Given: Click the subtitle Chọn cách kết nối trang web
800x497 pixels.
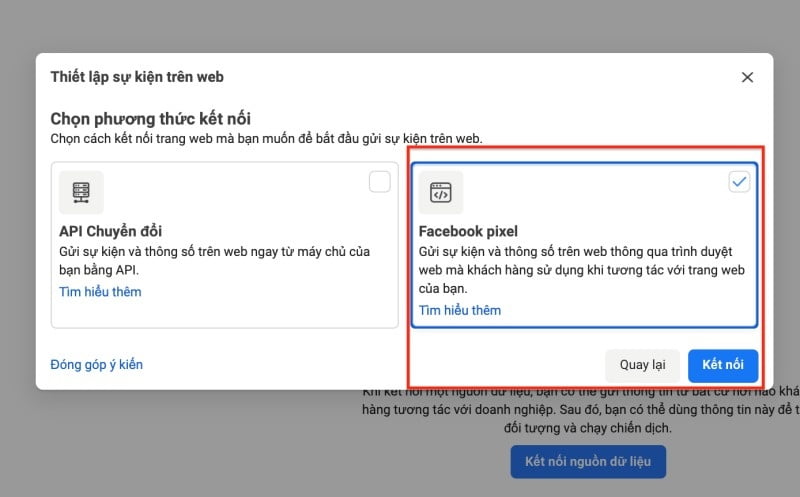Looking at the screenshot, I should [266, 139].
